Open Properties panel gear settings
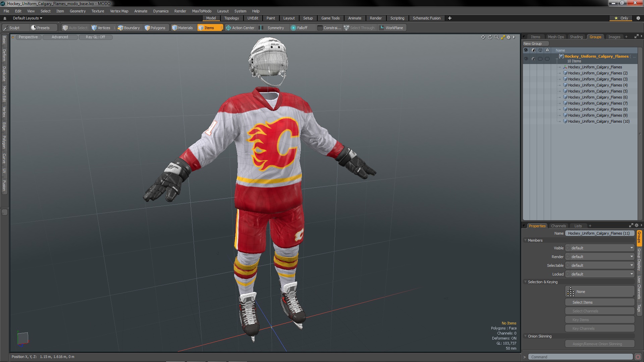644x362 pixels. [637, 226]
